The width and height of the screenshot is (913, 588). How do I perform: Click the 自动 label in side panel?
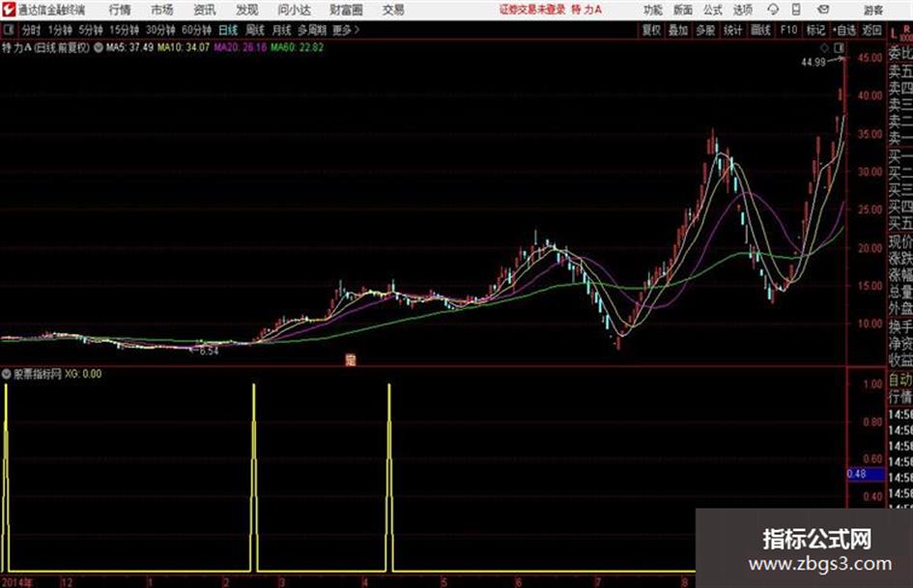coord(900,380)
